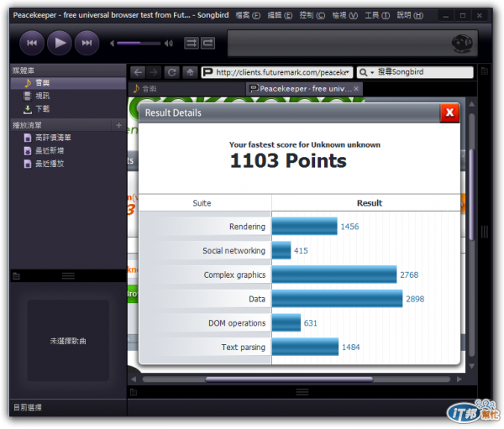504x429 pixels.
Task: Reload the page with refresh button
Action: pyautogui.click(x=171, y=72)
